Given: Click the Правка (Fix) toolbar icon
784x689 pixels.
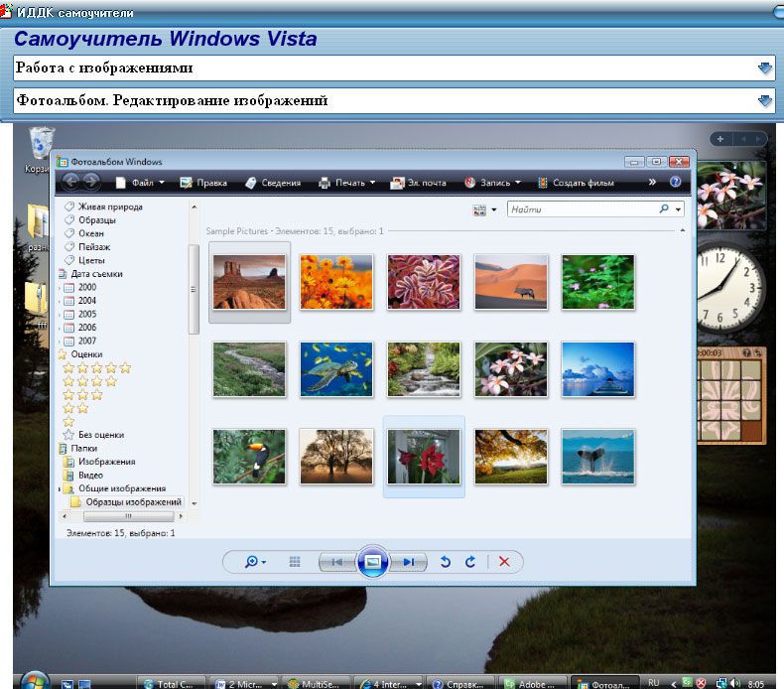Looking at the screenshot, I should (203, 183).
